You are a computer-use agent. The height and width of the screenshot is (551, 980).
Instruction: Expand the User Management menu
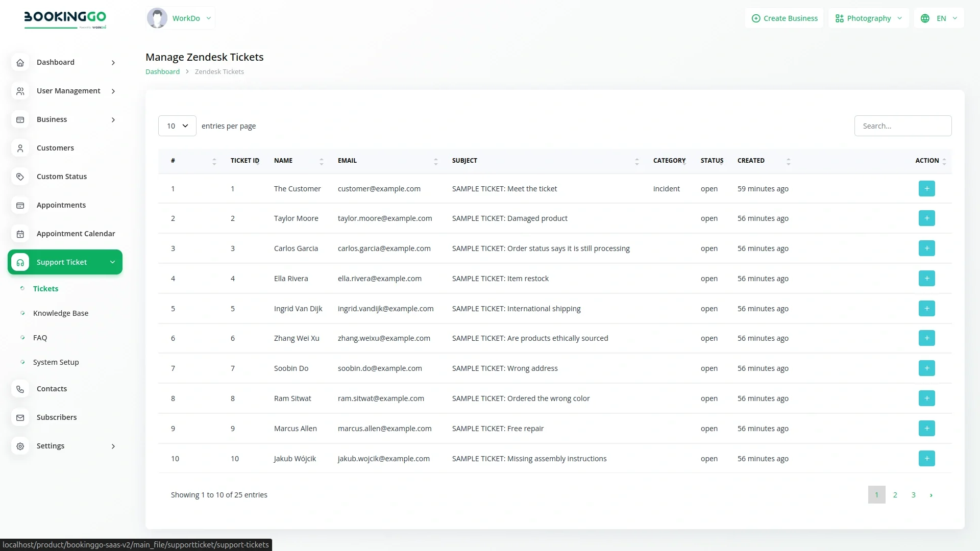click(68, 91)
